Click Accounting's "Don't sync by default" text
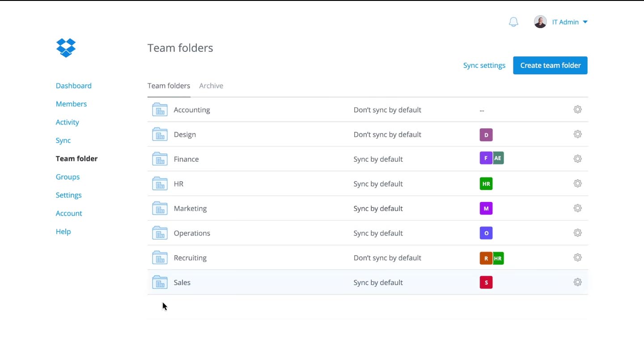644x362 pixels. tap(387, 110)
